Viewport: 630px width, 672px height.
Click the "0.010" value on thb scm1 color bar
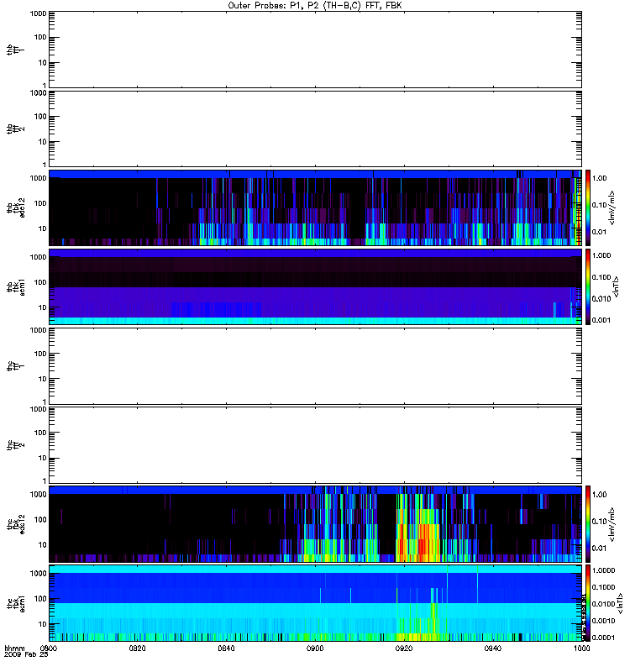pyautogui.click(x=601, y=299)
